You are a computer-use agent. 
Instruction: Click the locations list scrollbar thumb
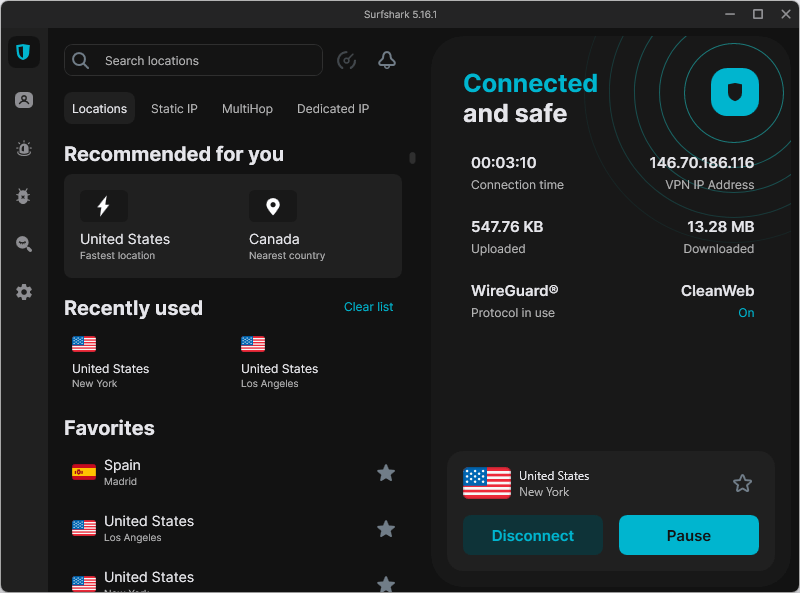click(412, 158)
